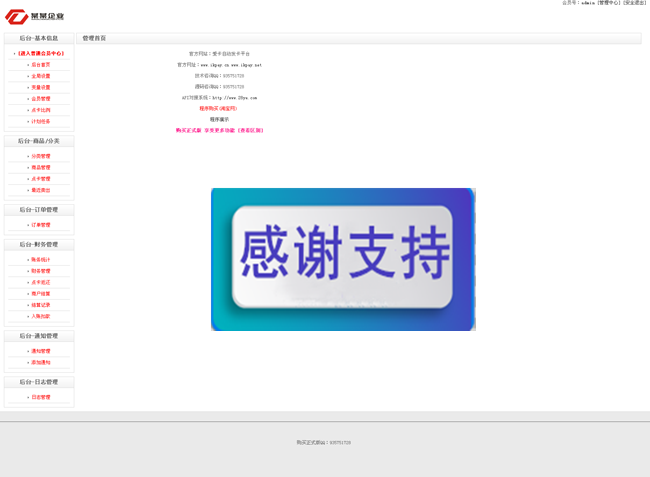This screenshot has height=477, width=650.
Task: Open the third link under 后台-财务管理
Action: pyautogui.click(x=41, y=282)
